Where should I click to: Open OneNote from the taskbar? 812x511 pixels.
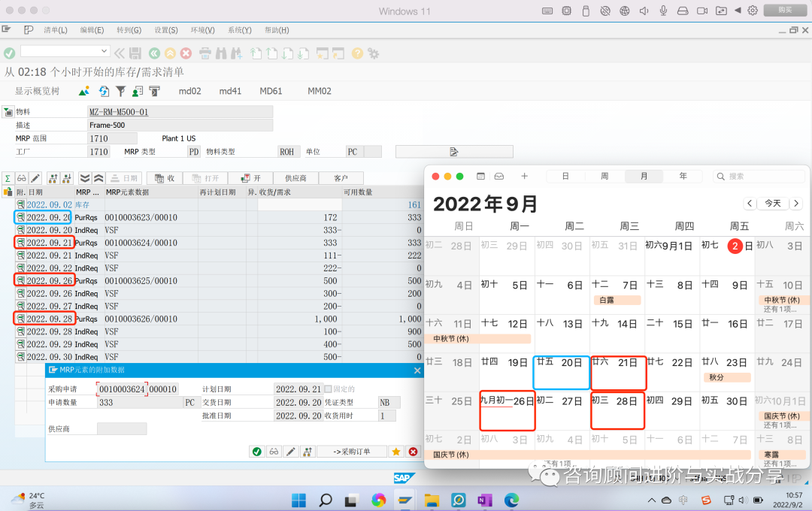click(x=485, y=500)
